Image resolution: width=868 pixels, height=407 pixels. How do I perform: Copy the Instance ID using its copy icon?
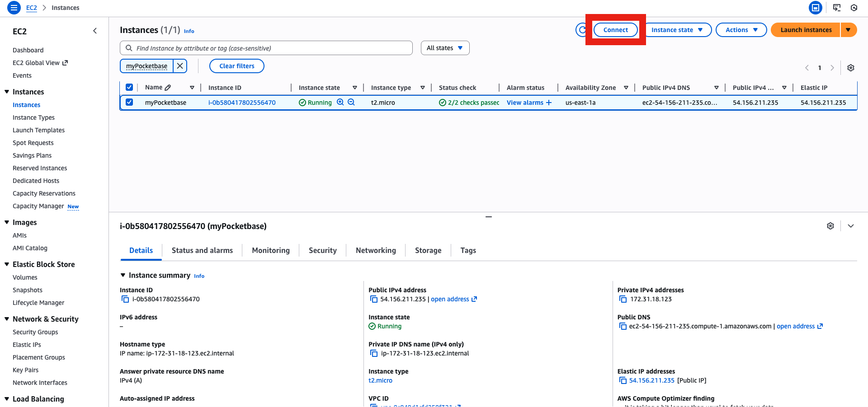[125, 299]
